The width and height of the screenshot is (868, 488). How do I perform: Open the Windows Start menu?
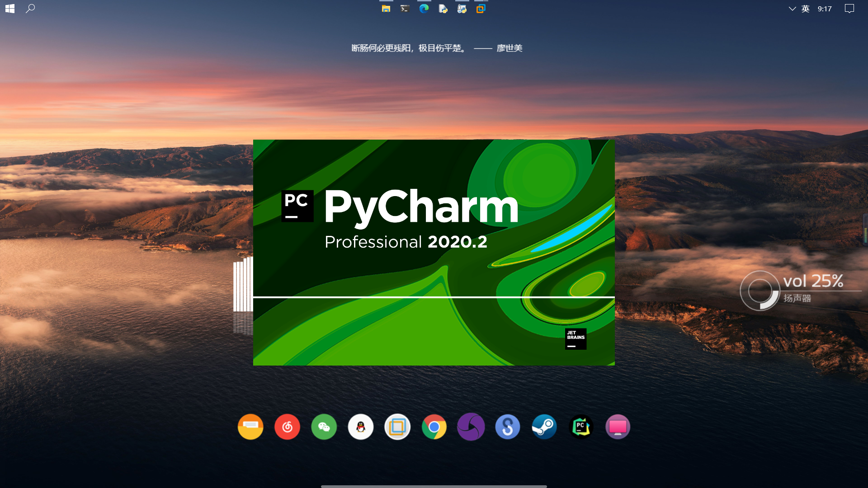tap(10, 9)
